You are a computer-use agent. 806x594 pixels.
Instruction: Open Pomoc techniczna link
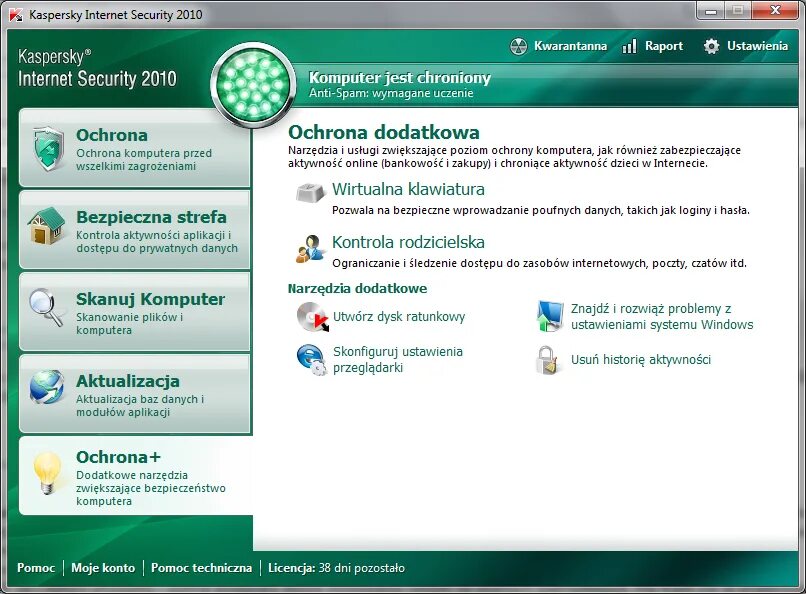point(202,568)
